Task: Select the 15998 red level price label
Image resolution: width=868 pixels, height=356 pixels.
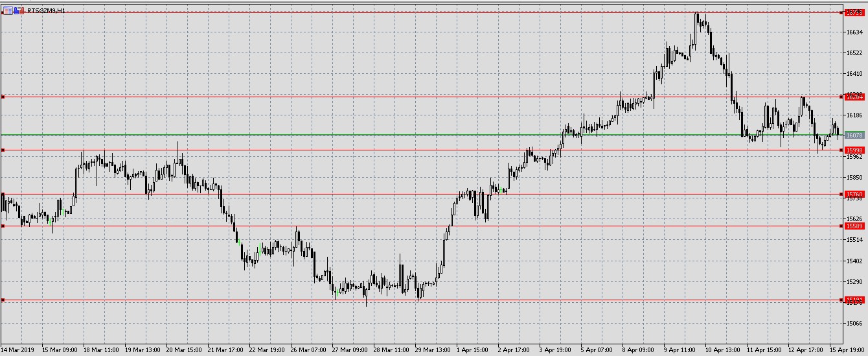Action: [854, 150]
